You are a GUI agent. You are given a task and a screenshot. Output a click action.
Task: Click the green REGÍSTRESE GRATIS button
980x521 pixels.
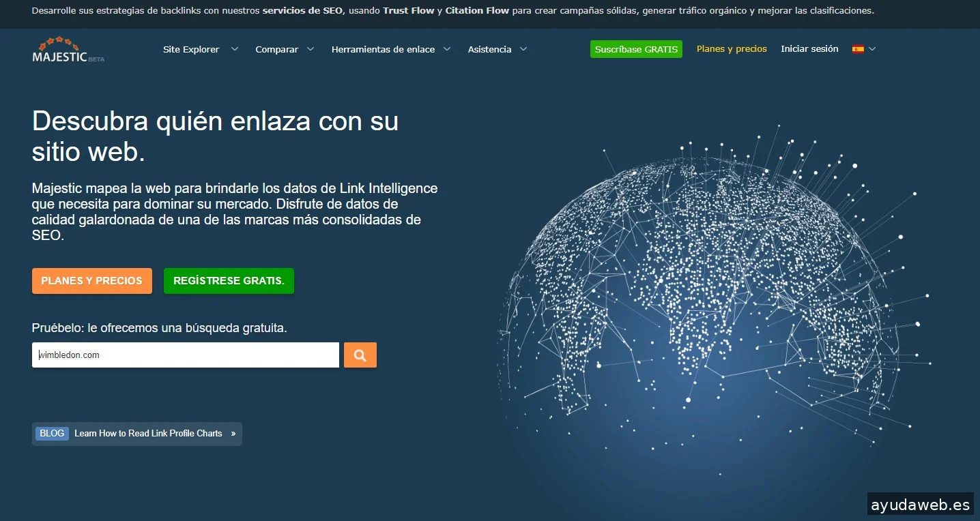[x=229, y=281]
